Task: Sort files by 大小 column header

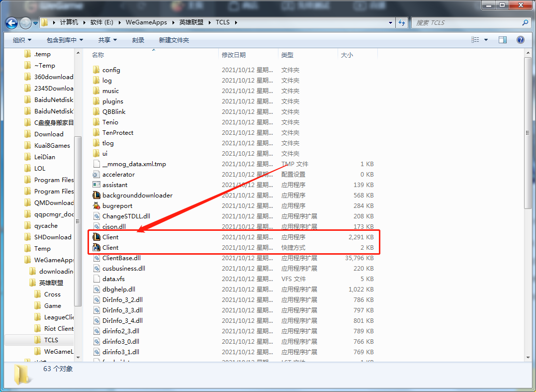Action: (347, 55)
